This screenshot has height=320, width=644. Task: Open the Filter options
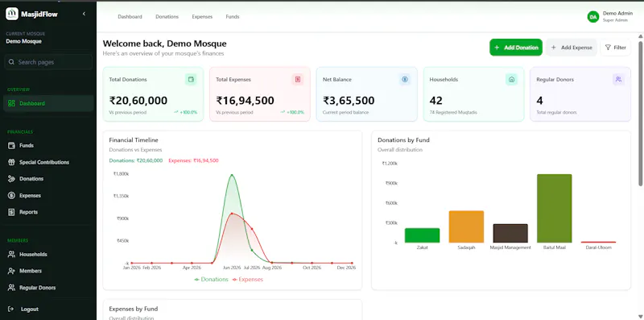pos(615,48)
